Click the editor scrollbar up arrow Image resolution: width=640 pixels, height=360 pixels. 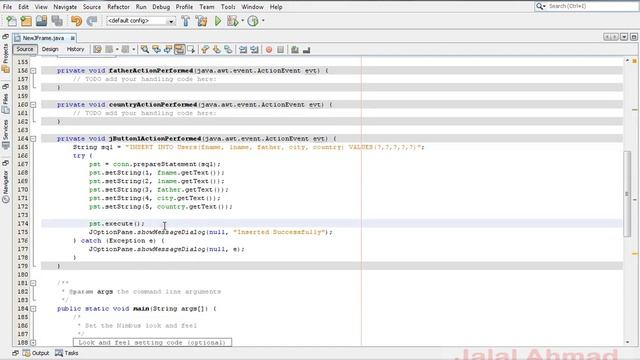(x=627, y=60)
